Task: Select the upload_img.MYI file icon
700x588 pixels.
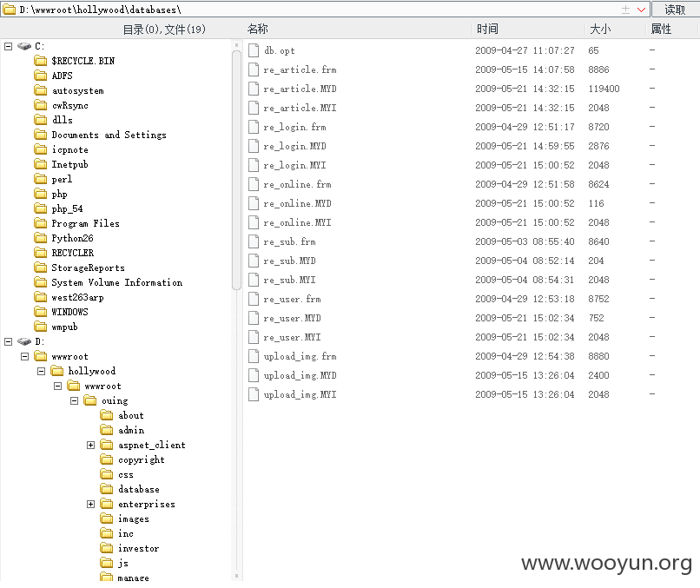Action: tap(254, 394)
